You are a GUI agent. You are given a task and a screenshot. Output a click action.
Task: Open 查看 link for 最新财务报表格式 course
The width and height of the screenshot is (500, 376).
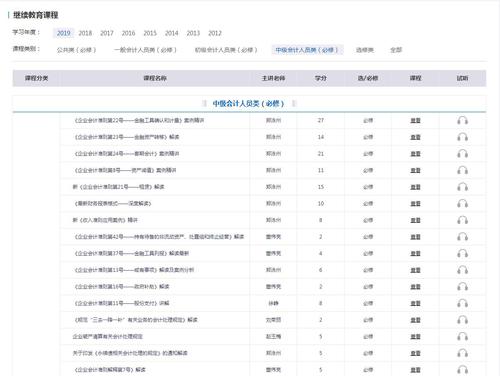pyautogui.click(x=415, y=203)
